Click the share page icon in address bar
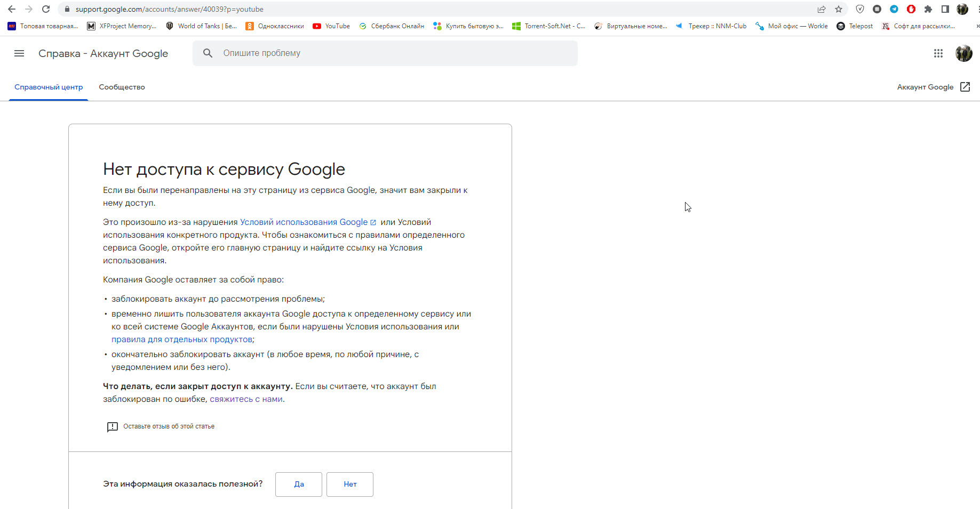980x509 pixels. pos(822,9)
